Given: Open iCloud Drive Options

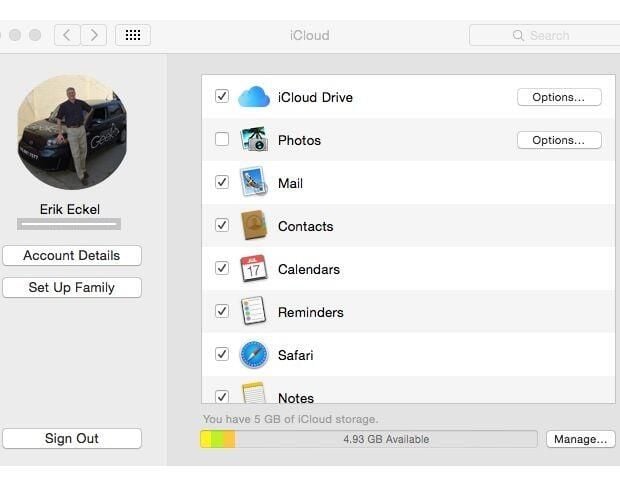Looking at the screenshot, I should [x=559, y=97].
